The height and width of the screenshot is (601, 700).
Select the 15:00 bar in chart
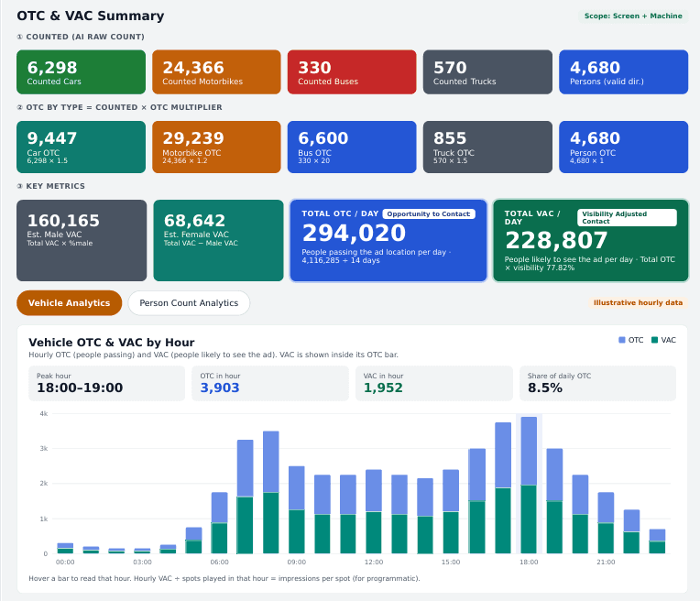tap(451, 512)
